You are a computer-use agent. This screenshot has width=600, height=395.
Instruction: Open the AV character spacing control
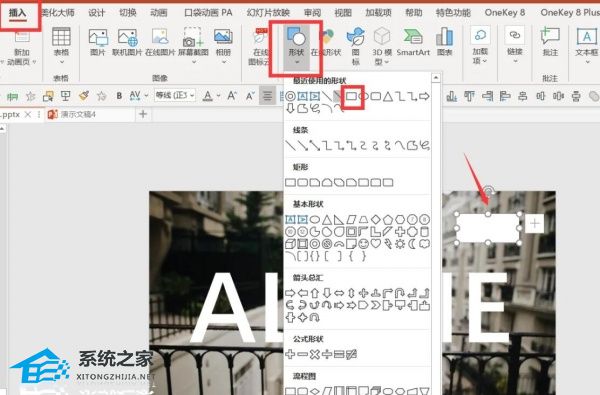coord(135,96)
